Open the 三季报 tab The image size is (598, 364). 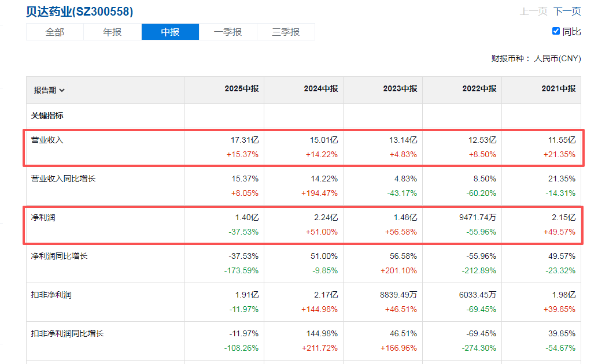click(286, 32)
